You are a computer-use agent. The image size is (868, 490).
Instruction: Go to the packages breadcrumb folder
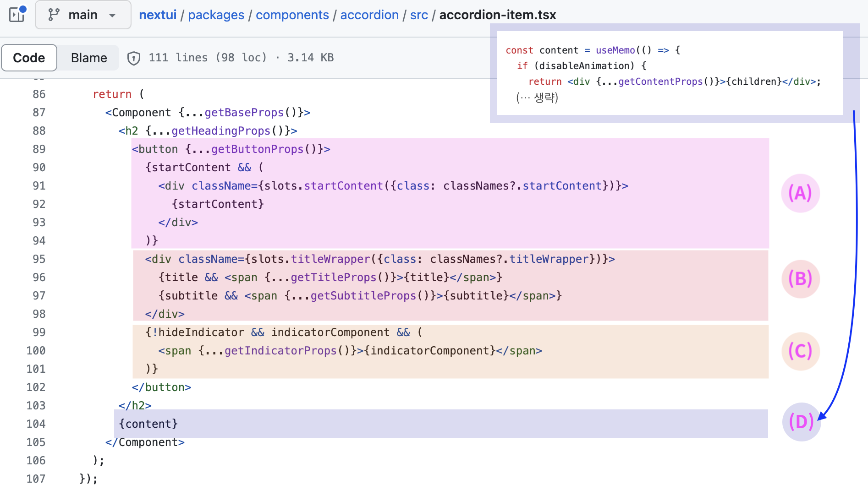tap(216, 15)
